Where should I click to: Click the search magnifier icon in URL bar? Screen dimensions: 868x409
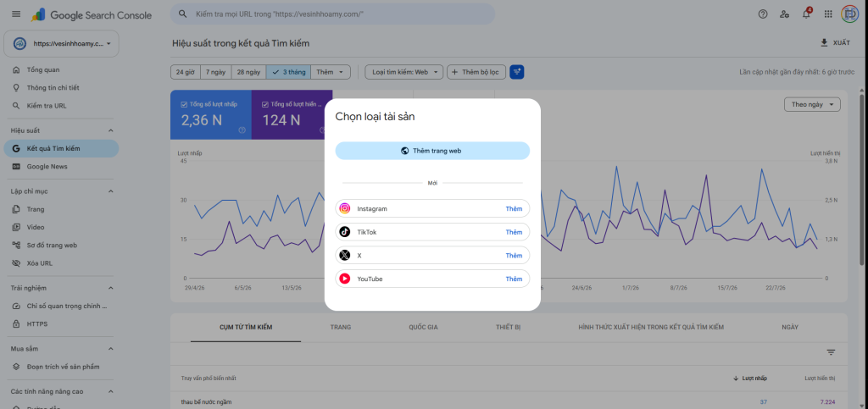pyautogui.click(x=182, y=14)
